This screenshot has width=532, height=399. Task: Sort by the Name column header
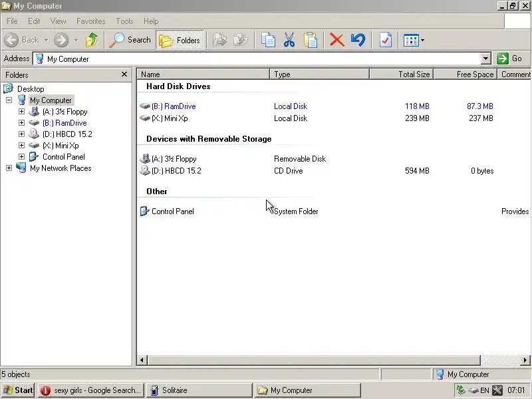point(203,74)
